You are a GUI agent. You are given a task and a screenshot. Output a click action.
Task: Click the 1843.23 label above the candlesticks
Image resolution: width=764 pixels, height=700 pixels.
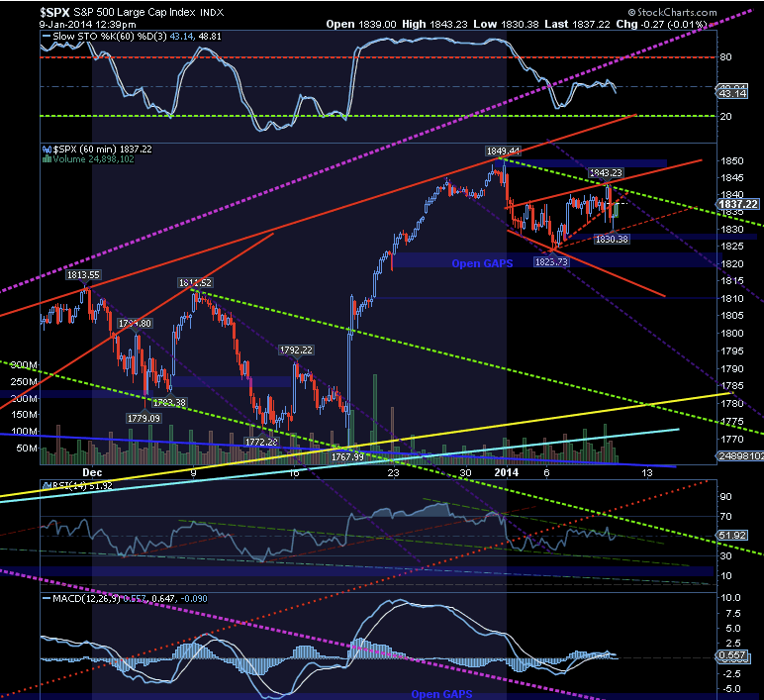[x=606, y=173]
